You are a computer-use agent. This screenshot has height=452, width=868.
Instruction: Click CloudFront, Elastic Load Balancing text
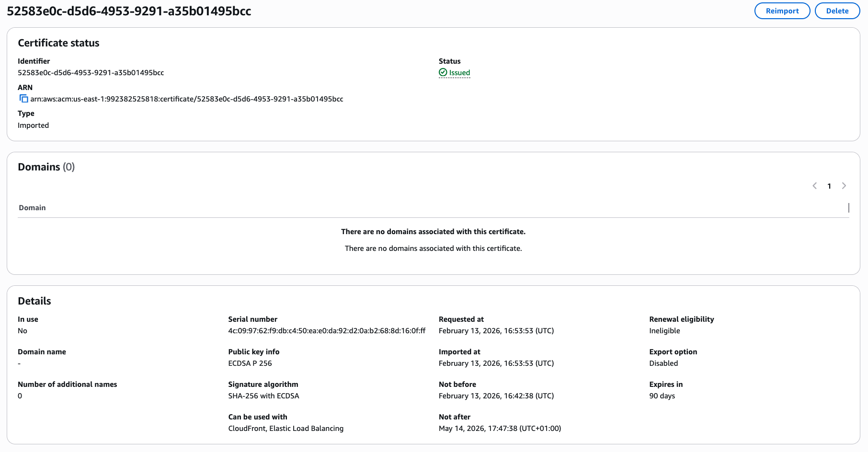(x=286, y=429)
